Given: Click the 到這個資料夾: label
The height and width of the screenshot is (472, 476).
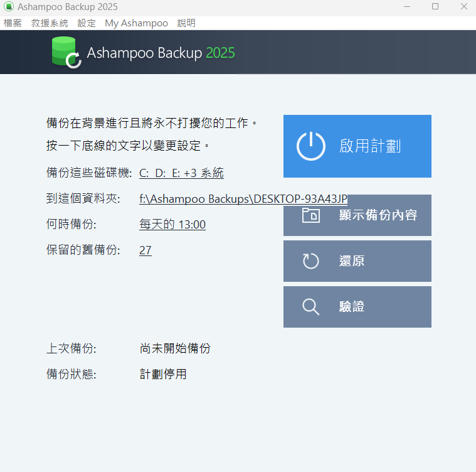Looking at the screenshot, I should (83, 198).
